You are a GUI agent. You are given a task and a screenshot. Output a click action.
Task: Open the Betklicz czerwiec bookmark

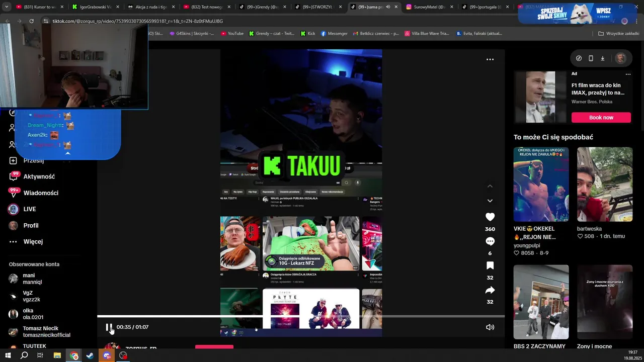376,34
